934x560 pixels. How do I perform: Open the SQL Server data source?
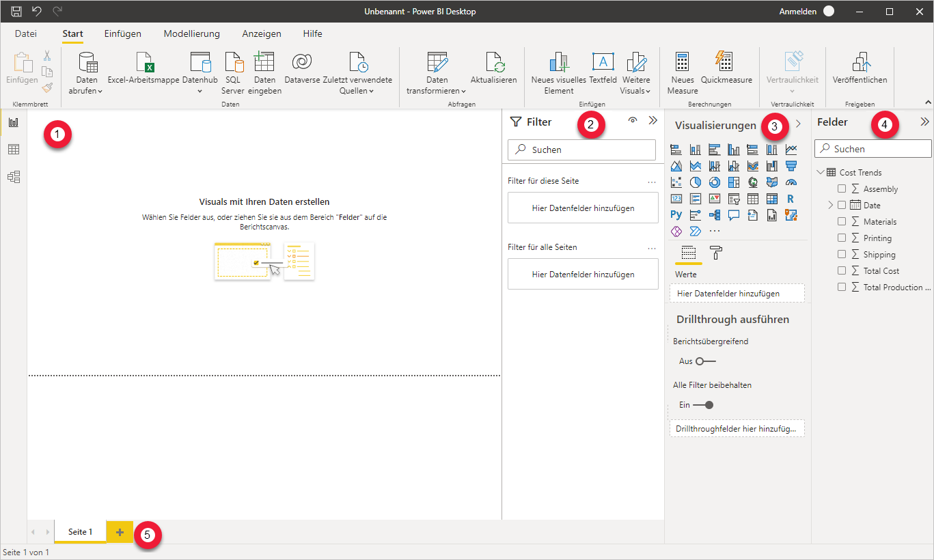coord(233,64)
